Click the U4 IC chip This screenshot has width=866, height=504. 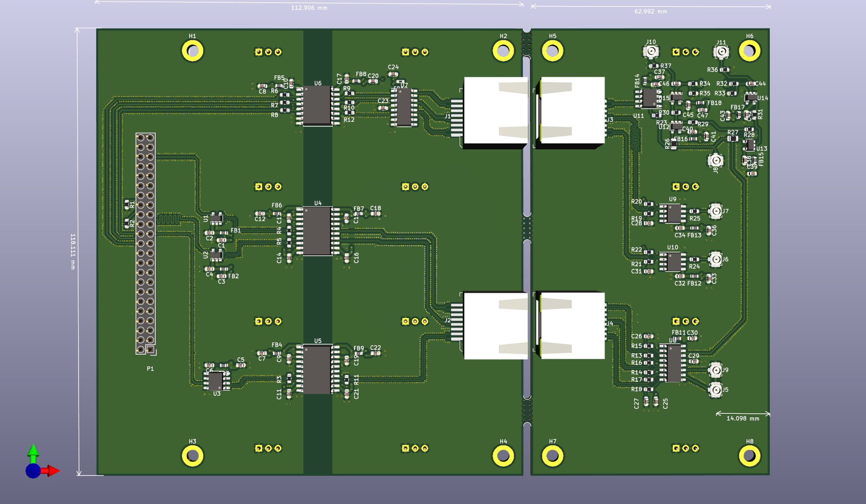coord(317,231)
